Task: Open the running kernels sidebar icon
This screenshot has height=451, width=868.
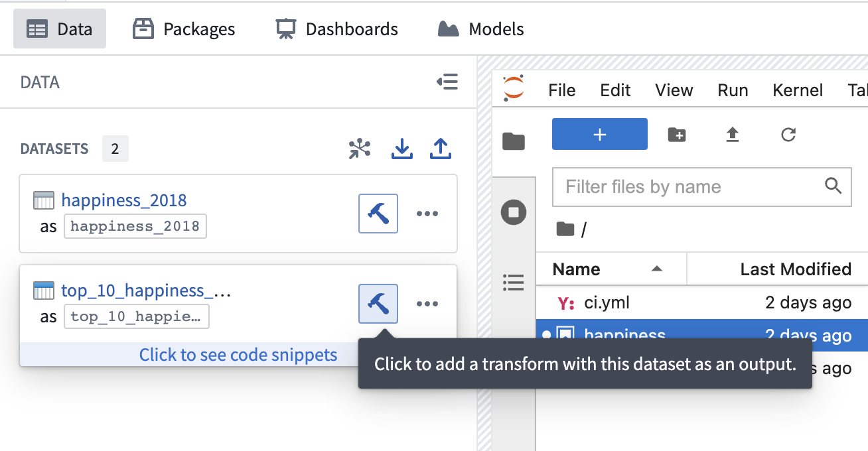Action: (x=514, y=212)
